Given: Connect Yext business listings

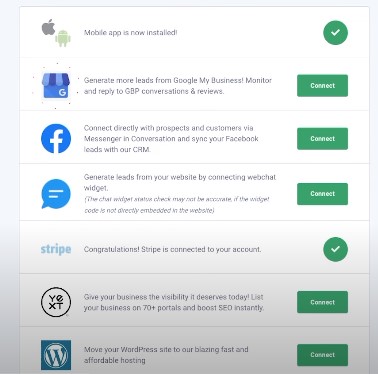Looking at the screenshot, I should coord(322,302).
